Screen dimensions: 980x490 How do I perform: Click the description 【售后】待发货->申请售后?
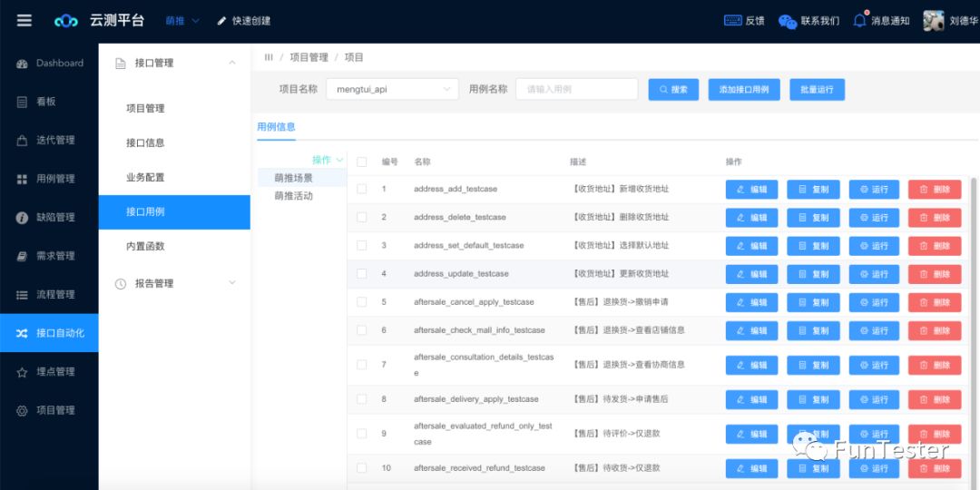tap(620, 398)
